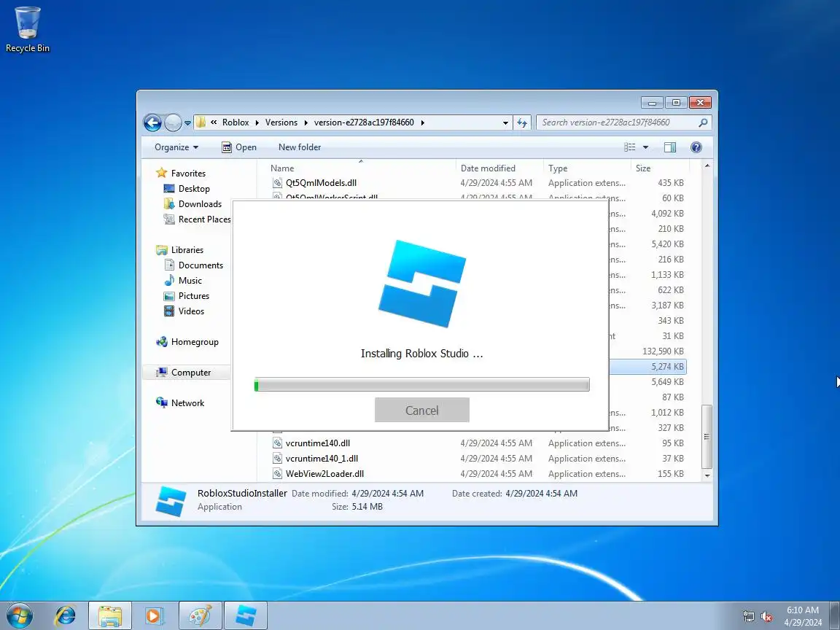
Task: Select the vcruntime140.dll file
Action: coord(318,443)
